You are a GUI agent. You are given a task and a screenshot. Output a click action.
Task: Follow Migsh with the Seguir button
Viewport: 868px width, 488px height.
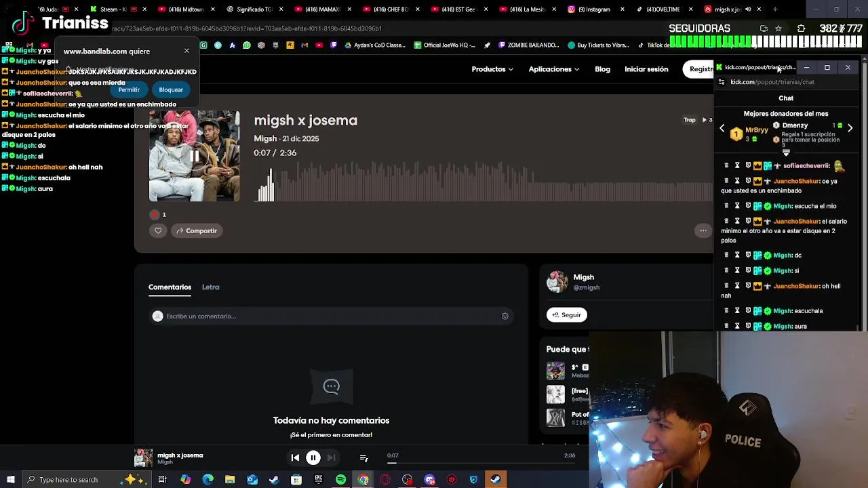pos(567,314)
